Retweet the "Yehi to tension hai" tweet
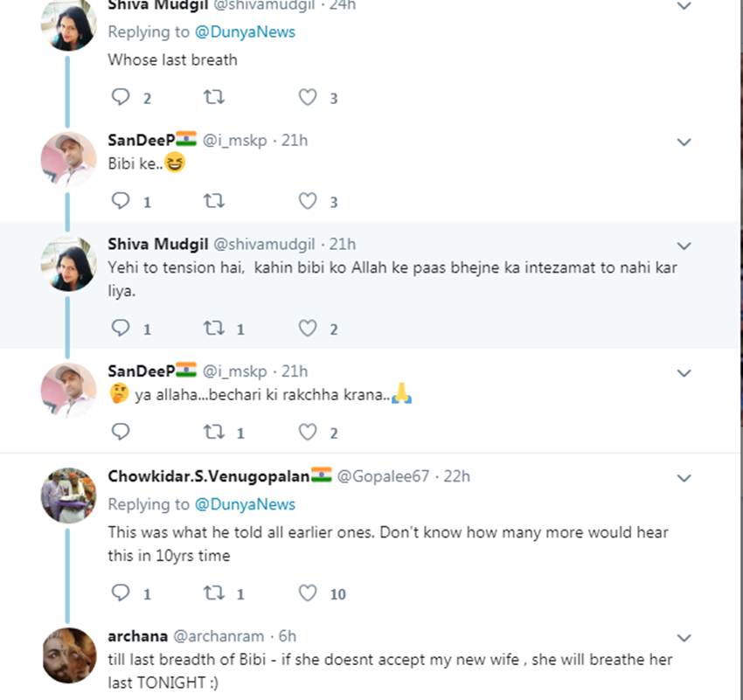Image resolution: width=743 pixels, height=700 pixels. click(213, 329)
